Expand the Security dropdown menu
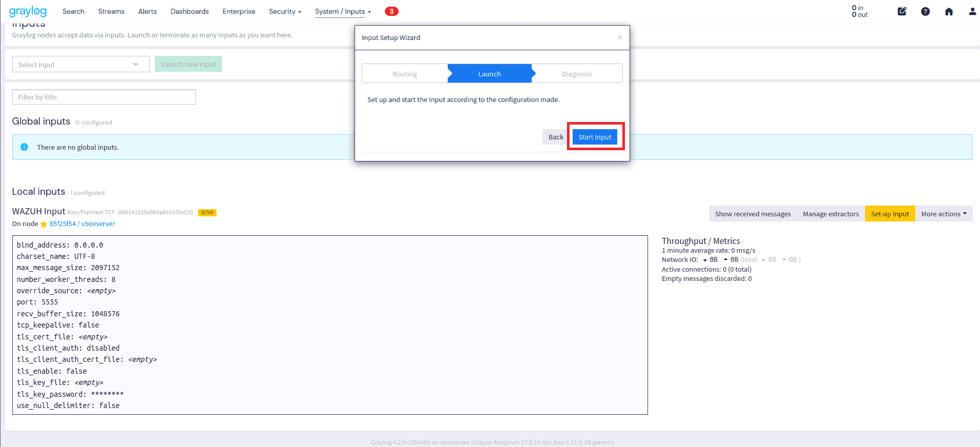 pyautogui.click(x=285, y=11)
